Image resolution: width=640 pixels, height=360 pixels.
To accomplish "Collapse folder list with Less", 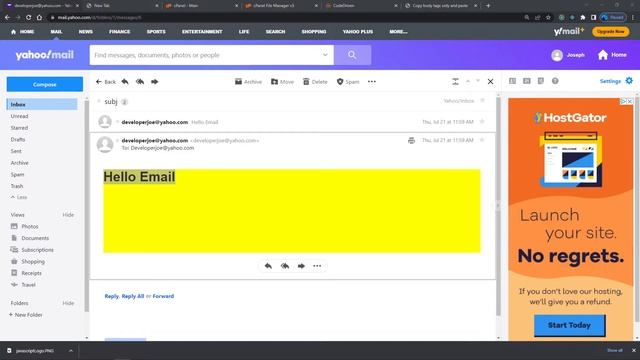I will coord(19,197).
